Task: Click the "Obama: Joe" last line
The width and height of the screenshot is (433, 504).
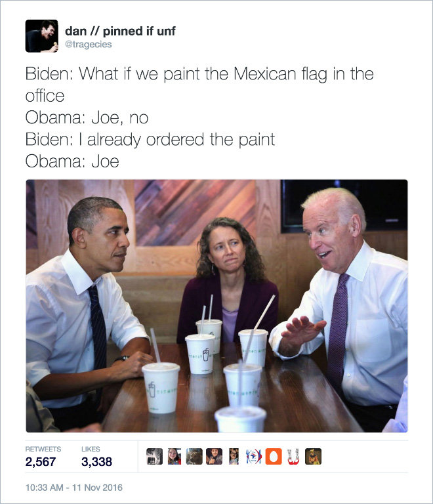Action: 72,161
